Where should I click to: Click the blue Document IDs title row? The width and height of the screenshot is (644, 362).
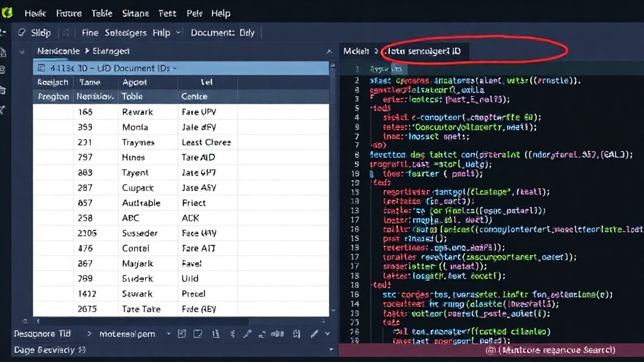pyautogui.click(x=181, y=68)
